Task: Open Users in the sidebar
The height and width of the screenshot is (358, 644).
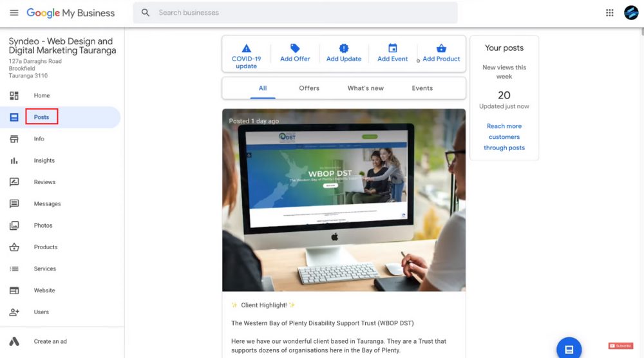Action: 41,312
